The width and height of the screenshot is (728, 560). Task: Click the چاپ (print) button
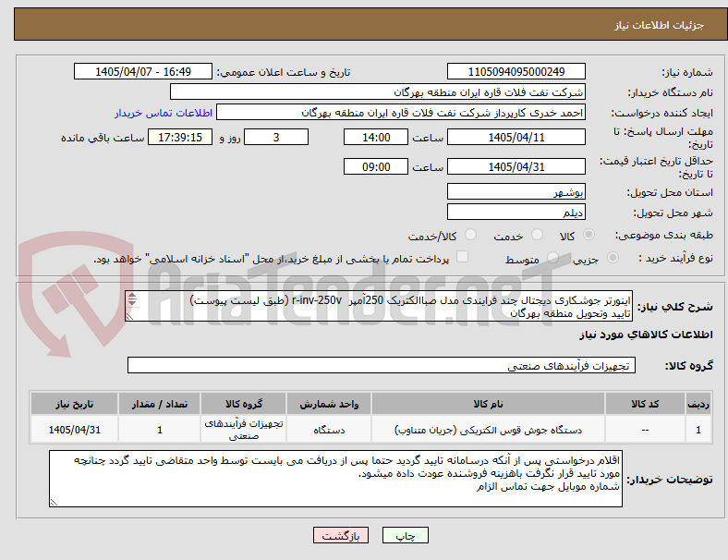pos(405,535)
